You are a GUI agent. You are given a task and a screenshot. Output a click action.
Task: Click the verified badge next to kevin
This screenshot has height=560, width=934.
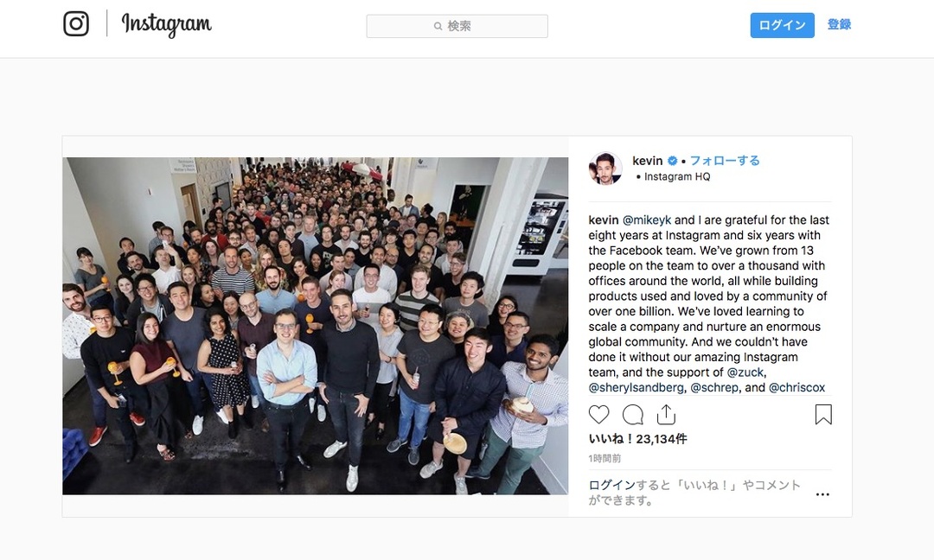click(x=673, y=161)
